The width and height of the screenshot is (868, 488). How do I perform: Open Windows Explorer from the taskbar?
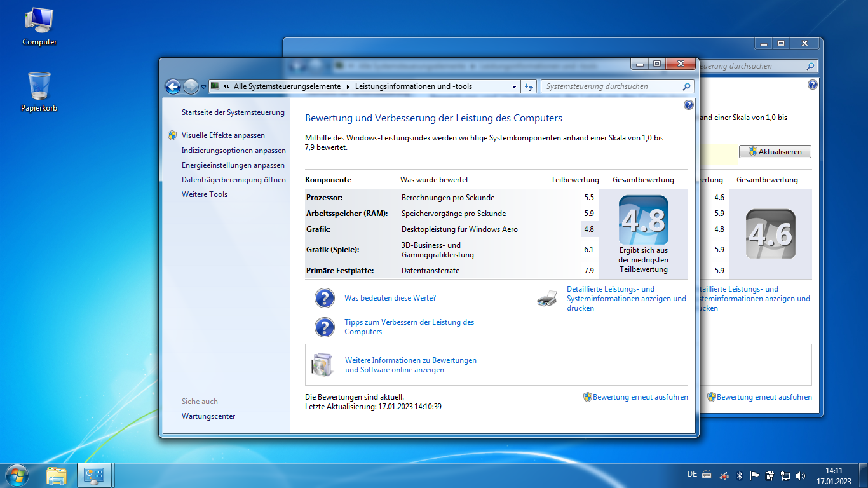pos(57,475)
